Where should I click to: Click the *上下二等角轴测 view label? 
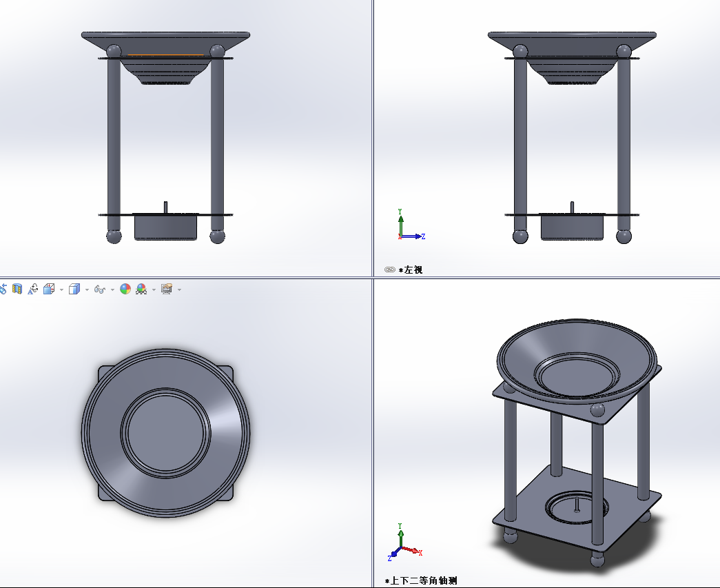(421, 580)
